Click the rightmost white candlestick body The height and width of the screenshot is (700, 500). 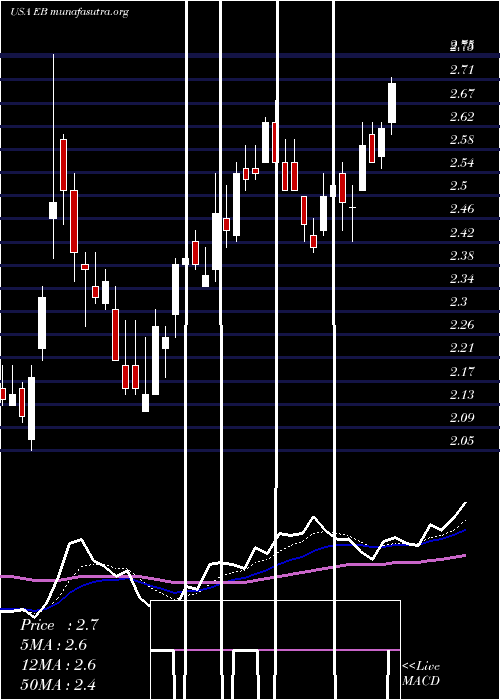coord(392,103)
